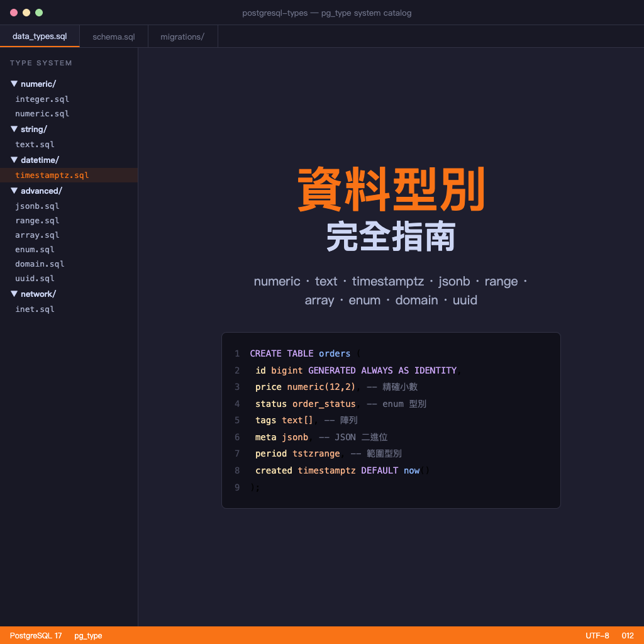644x644 pixels.
Task: Open the schema.sql tab
Action: (114, 36)
